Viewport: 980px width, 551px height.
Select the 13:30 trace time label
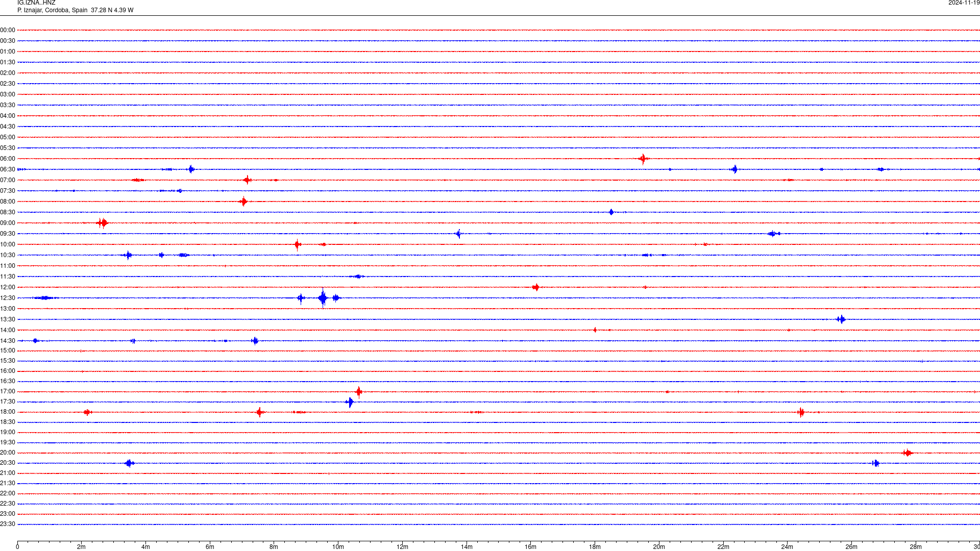click(x=8, y=319)
